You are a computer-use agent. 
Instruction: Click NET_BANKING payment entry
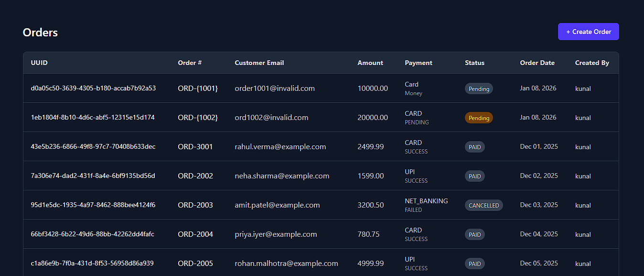click(x=426, y=201)
